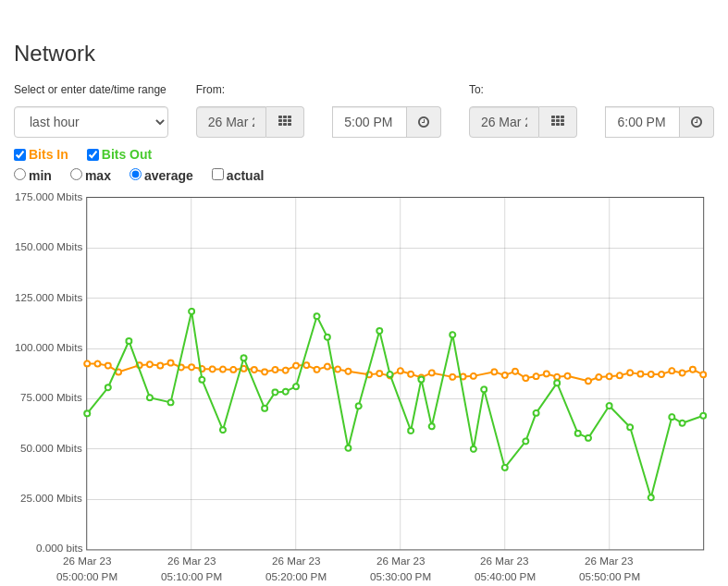Click the 6:00 PM time input
Image resolution: width=728 pixels, height=586 pixels.
(x=643, y=122)
